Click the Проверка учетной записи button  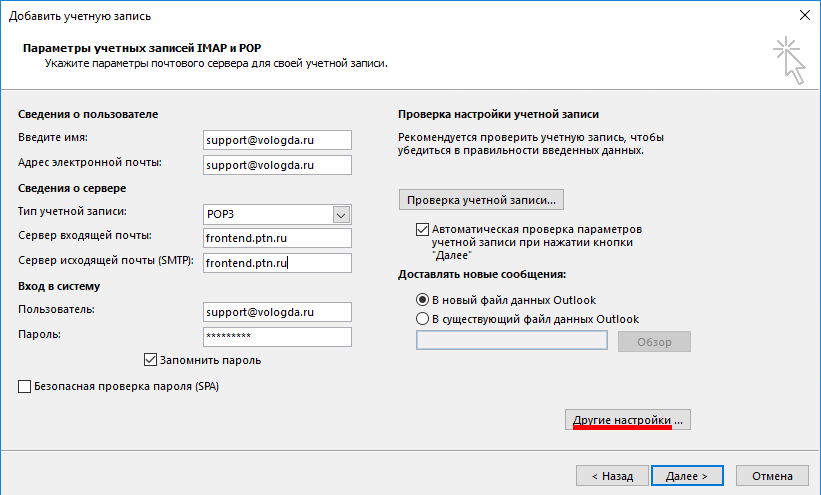480,199
